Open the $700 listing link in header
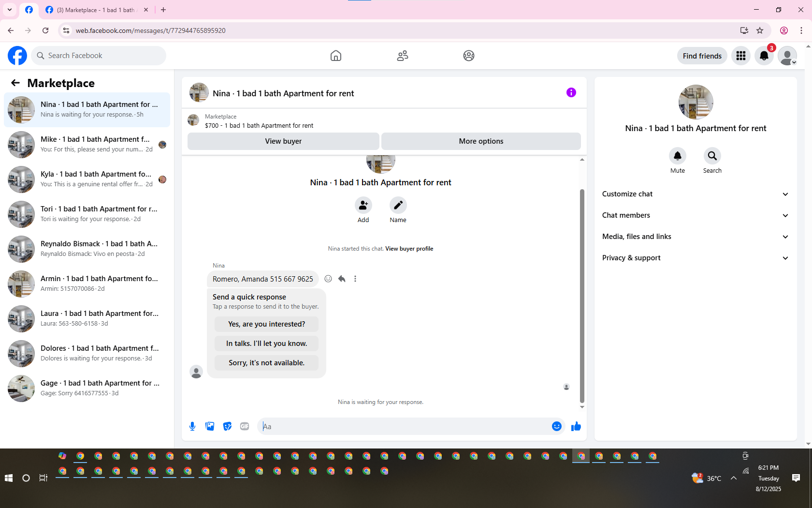 click(259, 125)
